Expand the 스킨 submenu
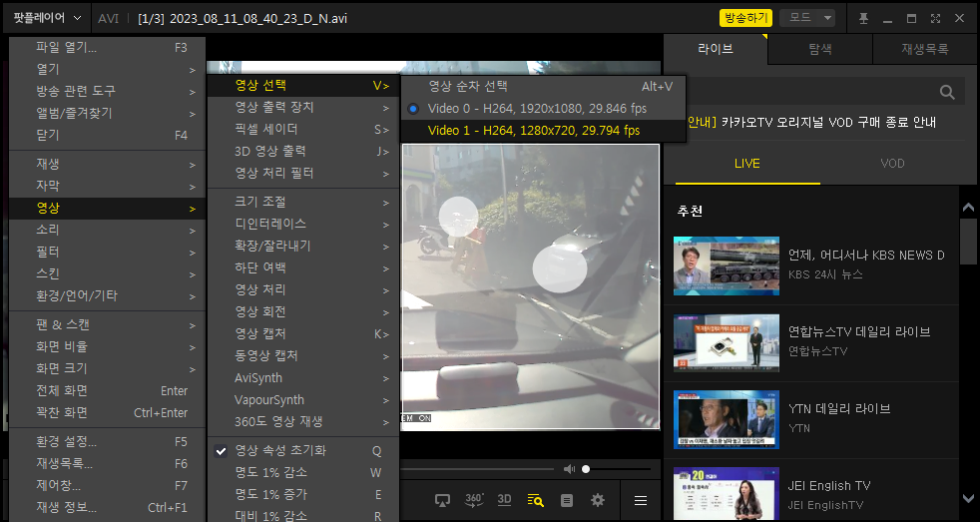 pos(107,273)
